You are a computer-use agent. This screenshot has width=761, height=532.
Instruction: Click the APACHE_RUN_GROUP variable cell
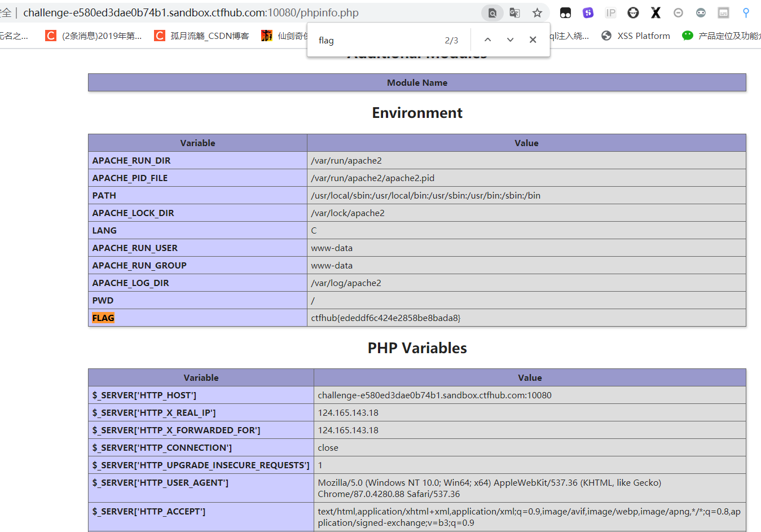[x=197, y=265]
